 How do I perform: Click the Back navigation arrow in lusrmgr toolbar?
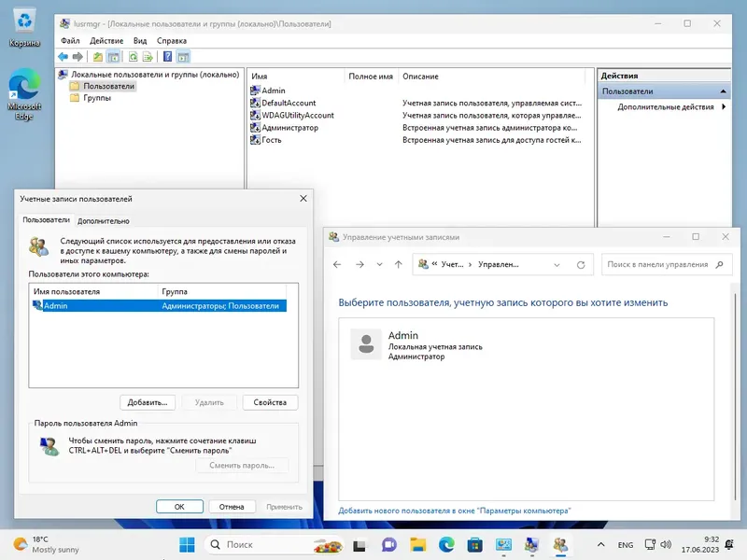tap(64, 57)
